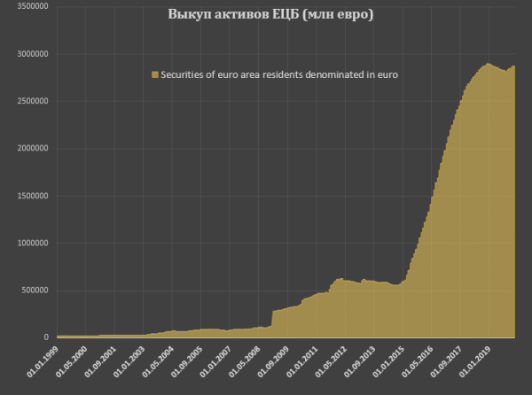Select the 1000000 y-axis value
The height and width of the screenshot is (395, 532).
[x=27, y=243]
